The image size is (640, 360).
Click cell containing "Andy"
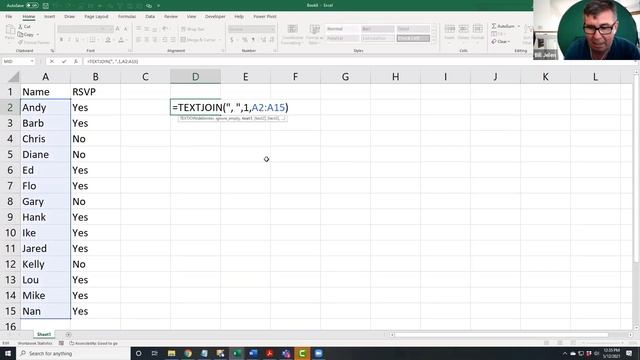(x=45, y=107)
